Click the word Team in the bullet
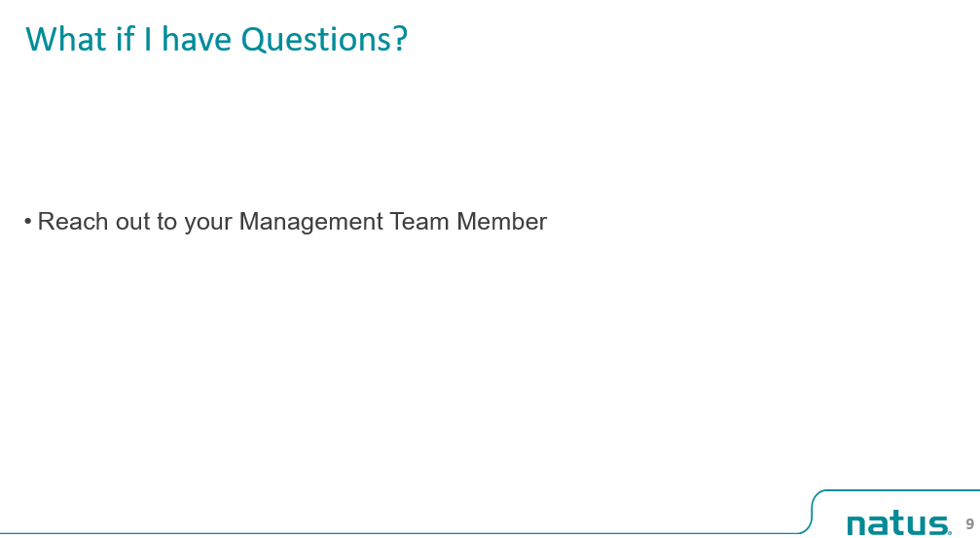 [418, 221]
